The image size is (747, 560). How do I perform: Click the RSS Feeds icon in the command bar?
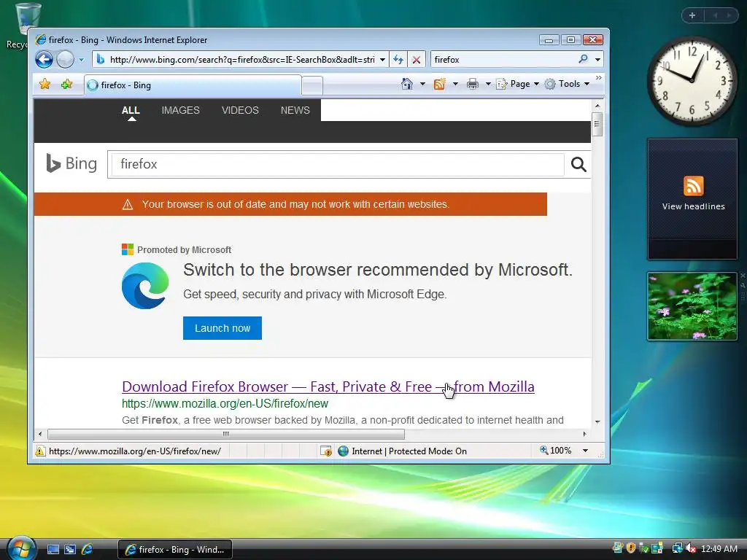click(x=439, y=84)
